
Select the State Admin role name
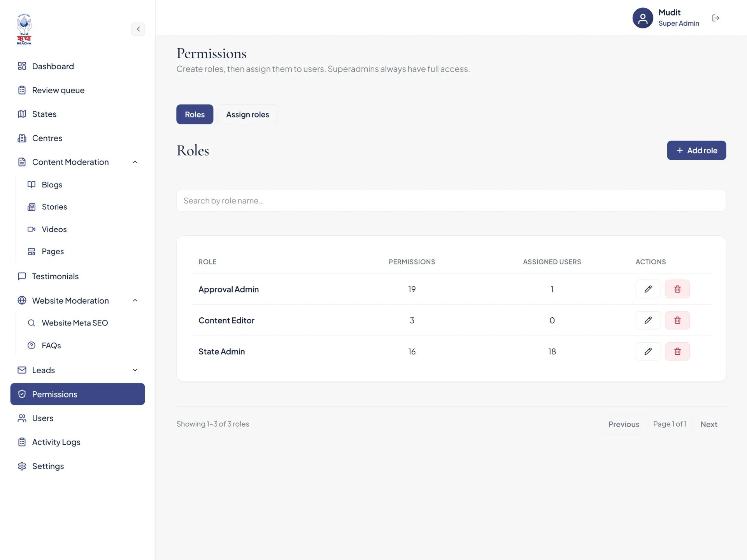pos(222,351)
